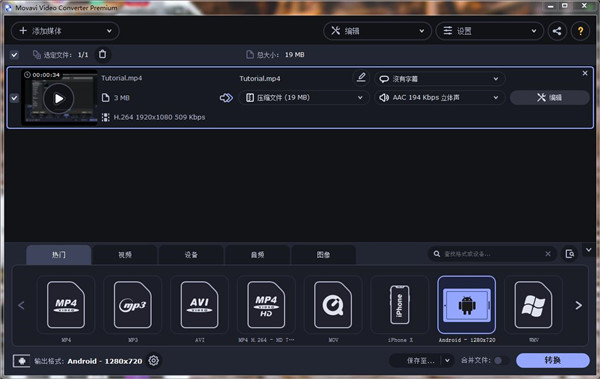
Task: Expand the subtitles dropdown
Action: click(440, 79)
